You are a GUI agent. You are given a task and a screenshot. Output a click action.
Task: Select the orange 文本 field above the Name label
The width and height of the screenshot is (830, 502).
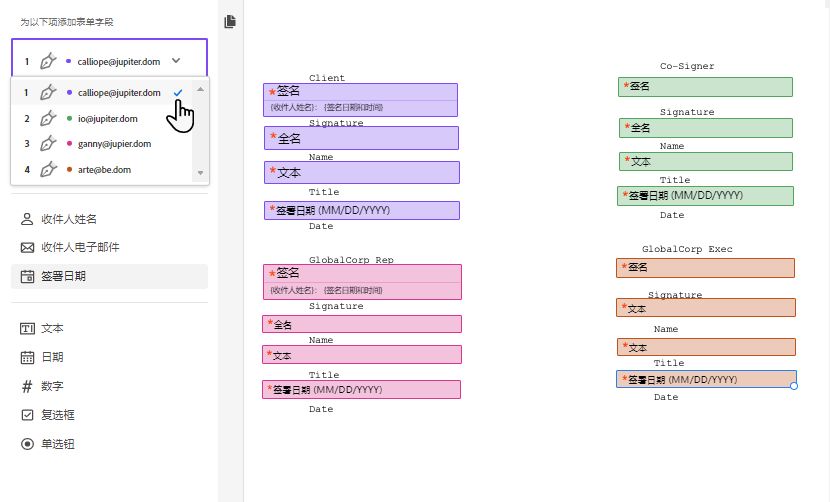706,308
